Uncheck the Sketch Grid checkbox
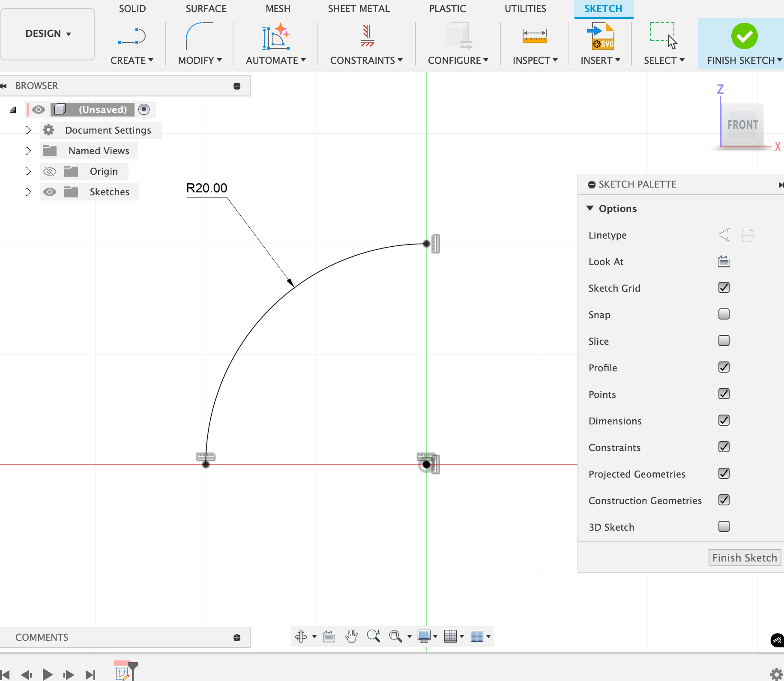784x681 pixels. tap(724, 288)
